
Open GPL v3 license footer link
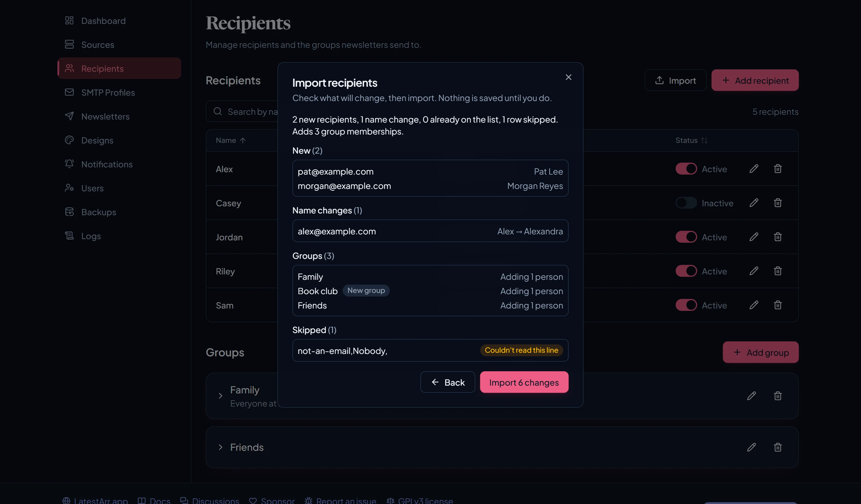click(x=419, y=501)
